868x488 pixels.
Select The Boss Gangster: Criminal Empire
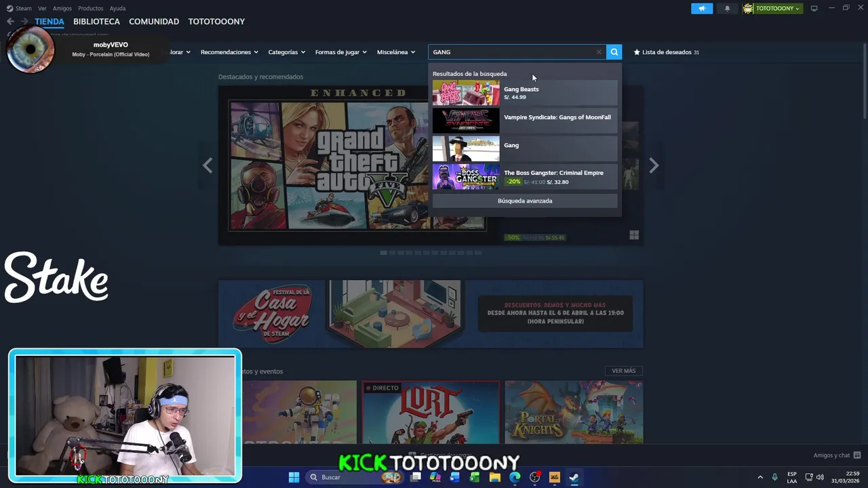(x=525, y=177)
